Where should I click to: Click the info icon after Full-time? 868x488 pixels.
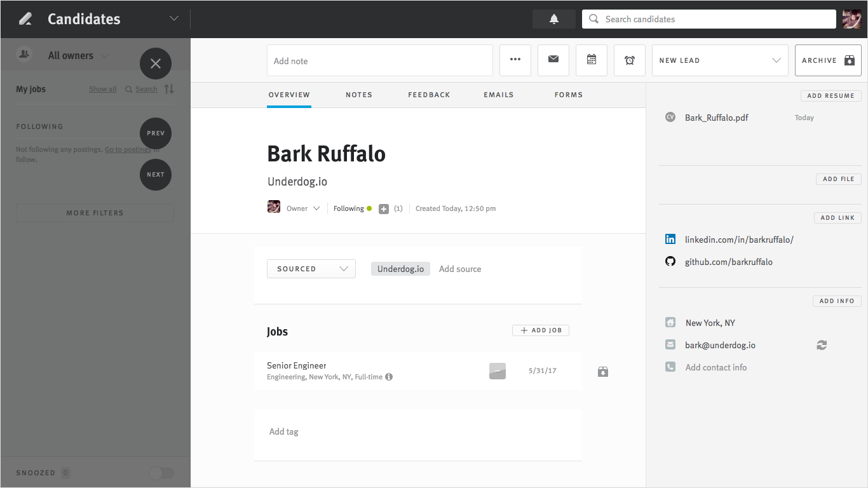pos(389,377)
